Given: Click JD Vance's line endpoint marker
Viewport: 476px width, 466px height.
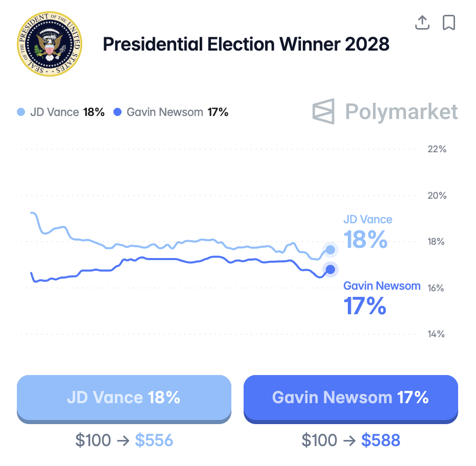Looking at the screenshot, I should [330, 249].
